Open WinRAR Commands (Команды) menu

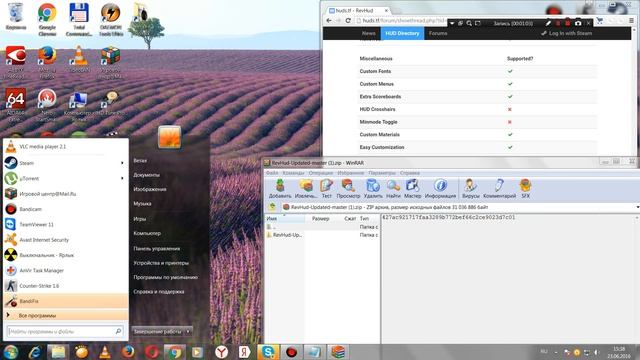pyautogui.click(x=293, y=173)
